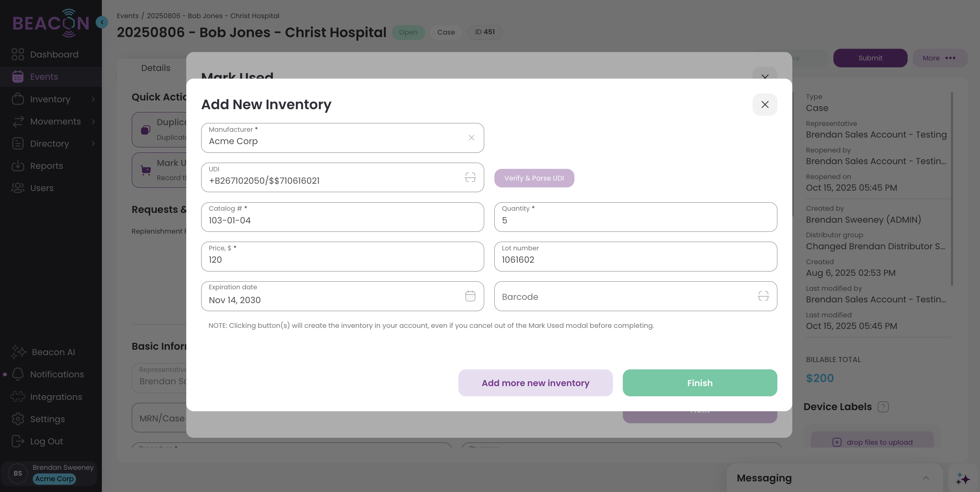Close the Add New Inventory dialog

pyautogui.click(x=765, y=105)
